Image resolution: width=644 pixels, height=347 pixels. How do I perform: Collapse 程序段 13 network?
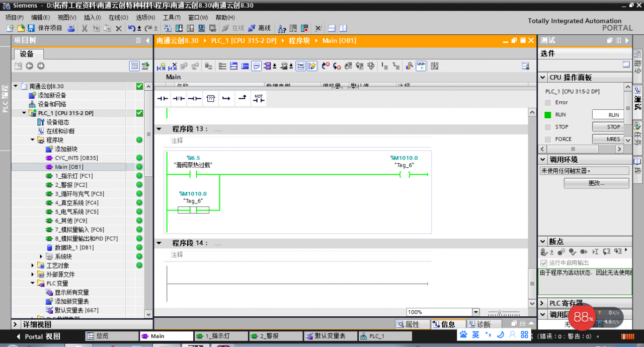(x=159, y=129)
